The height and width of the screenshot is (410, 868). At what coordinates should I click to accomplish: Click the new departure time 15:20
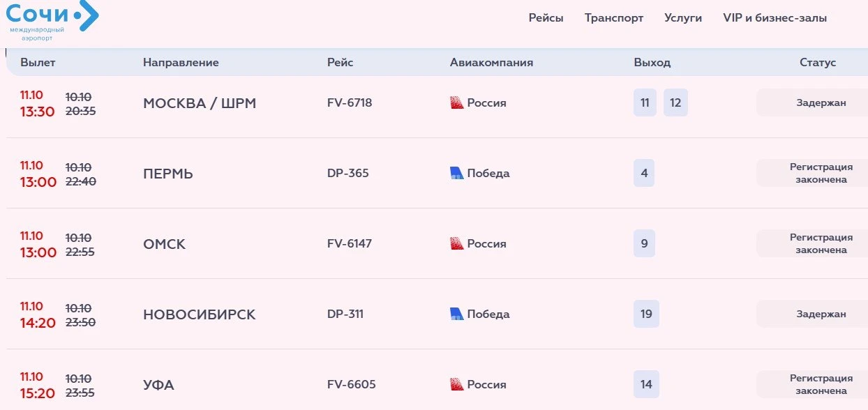click(x=38, y=393)
